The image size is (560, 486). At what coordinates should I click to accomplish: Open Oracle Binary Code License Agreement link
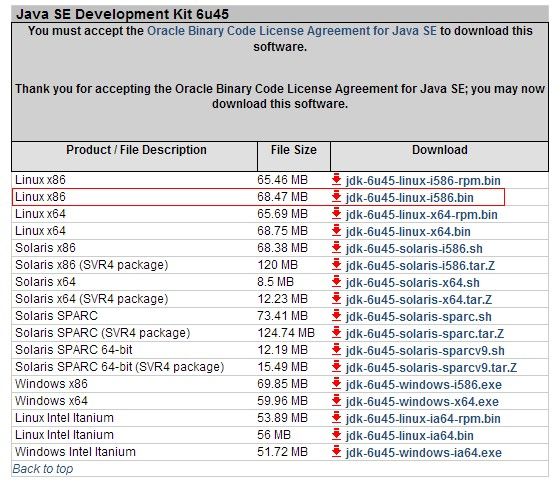click(x=292, y=31)
